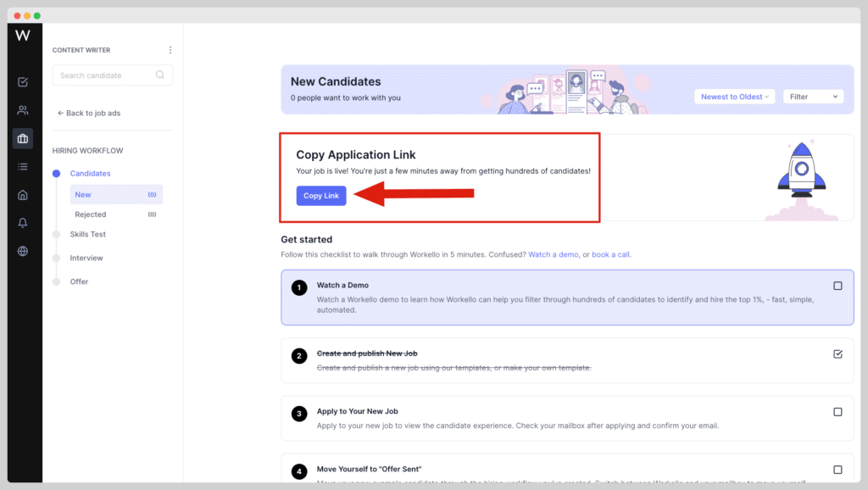Open the Filter dropdown
Screen dimensions: 868x490
[x=813, y=97]
